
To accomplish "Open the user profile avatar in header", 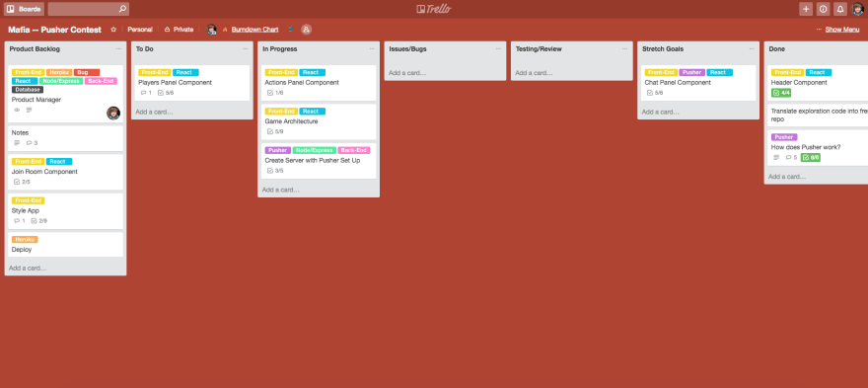I will 857,9.
